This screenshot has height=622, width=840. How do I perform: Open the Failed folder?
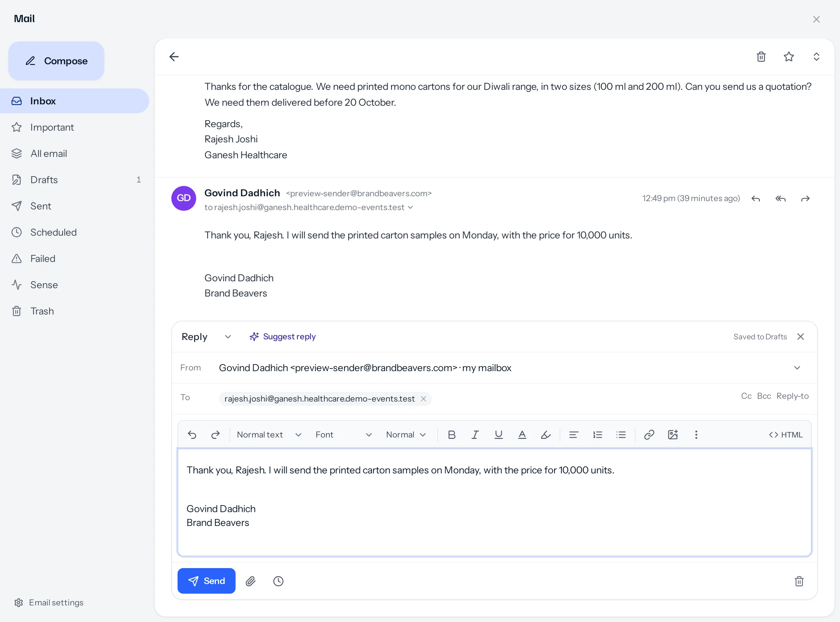coord(75,259)
